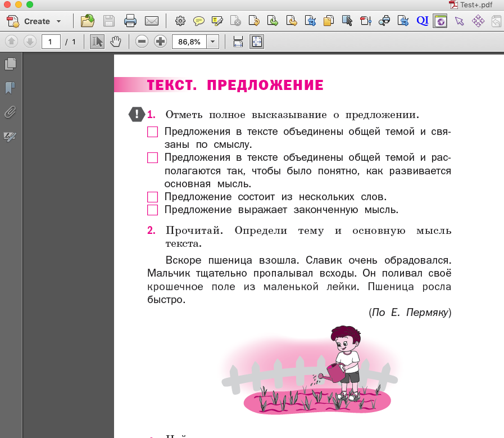
Task: Expand the Create dropdown arrow
Action: pos(58,21)
